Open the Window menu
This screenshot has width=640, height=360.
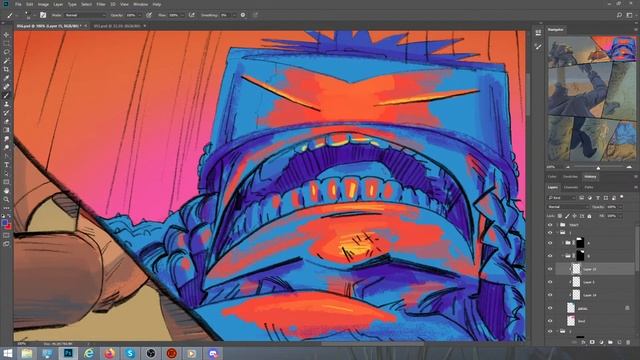[x=140, y=4]
